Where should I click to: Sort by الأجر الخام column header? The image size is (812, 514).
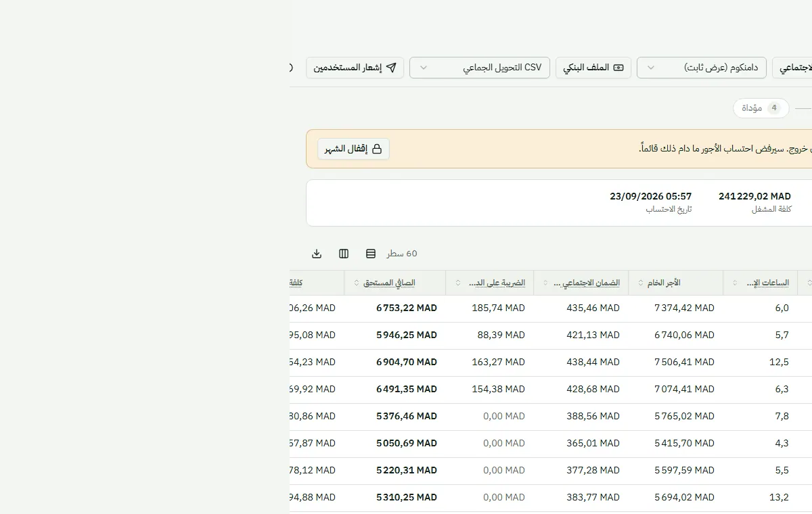676,283
